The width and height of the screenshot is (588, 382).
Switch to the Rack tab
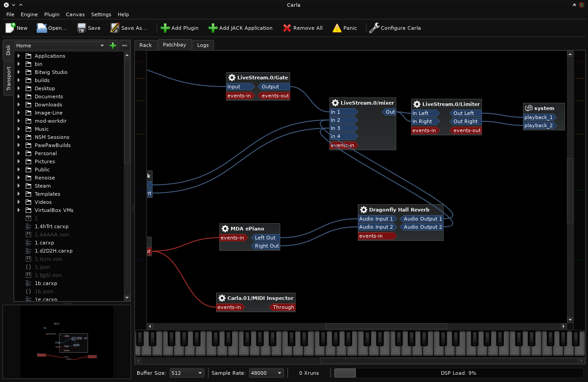[145, 45]
